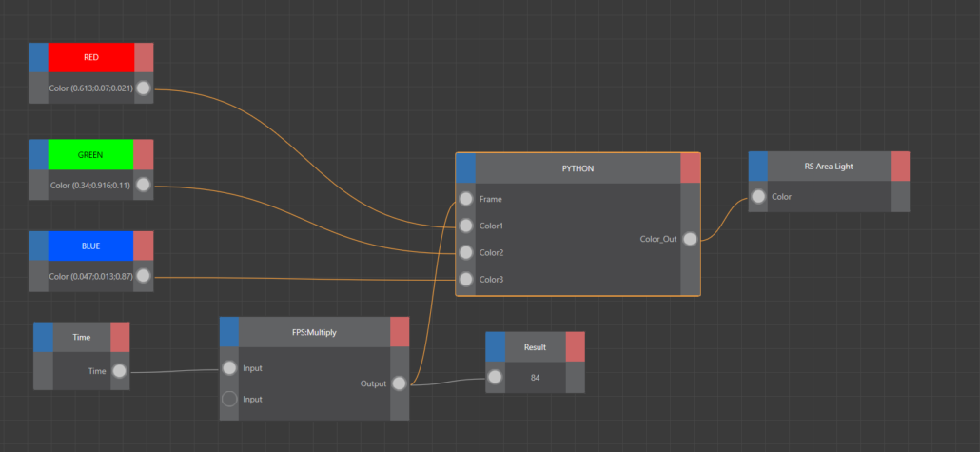Click the PYTHON node Color2 input port
Screen dimensions: 980x452
(465, 253)
